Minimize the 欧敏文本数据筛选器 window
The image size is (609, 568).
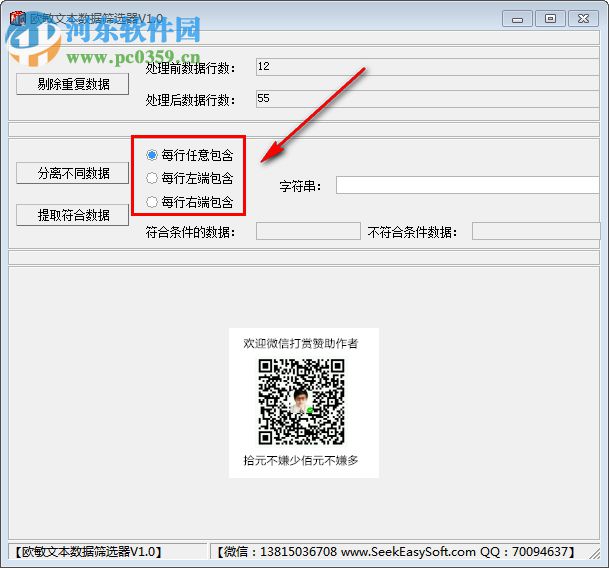pos(517,19)
